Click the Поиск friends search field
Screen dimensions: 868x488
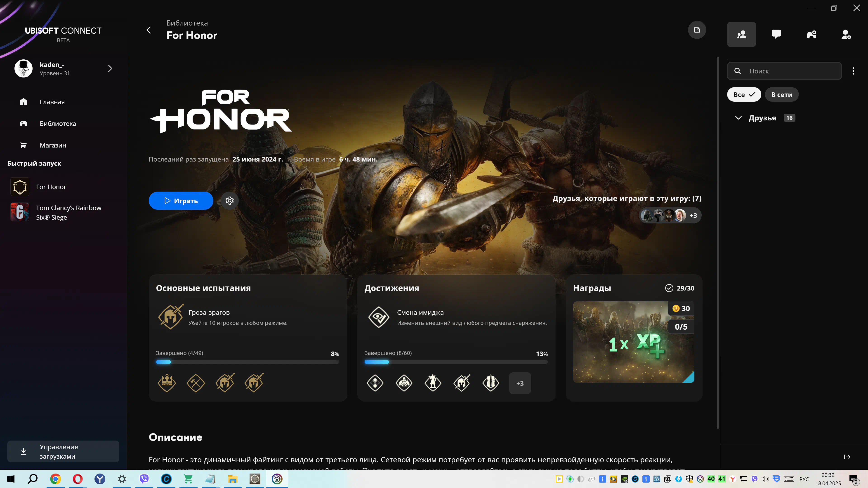(x=784, y=71)
